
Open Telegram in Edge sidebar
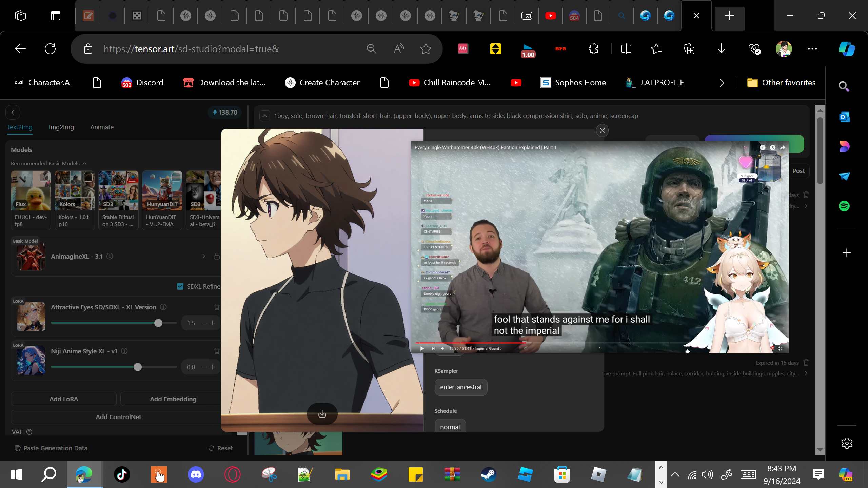click(844, 176)
